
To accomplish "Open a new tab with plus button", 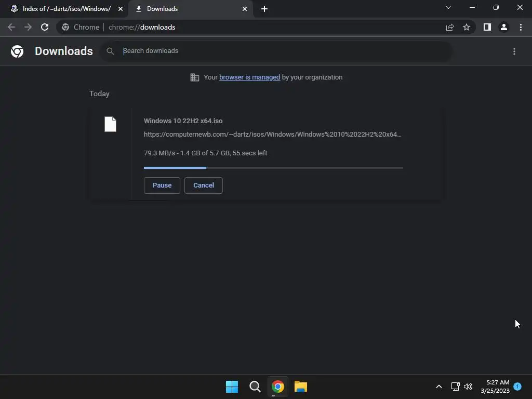I will click(x=264, y=9).
